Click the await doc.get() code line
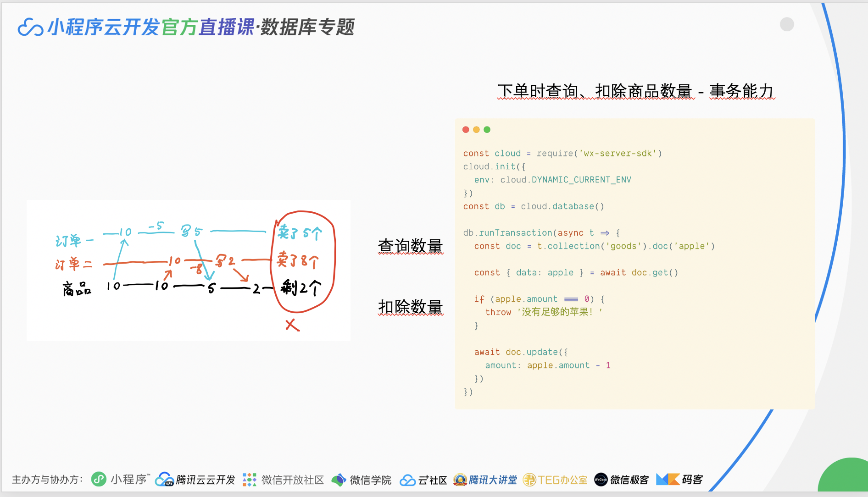The width and height of the screenshot is (868, 497). [576, 273]
